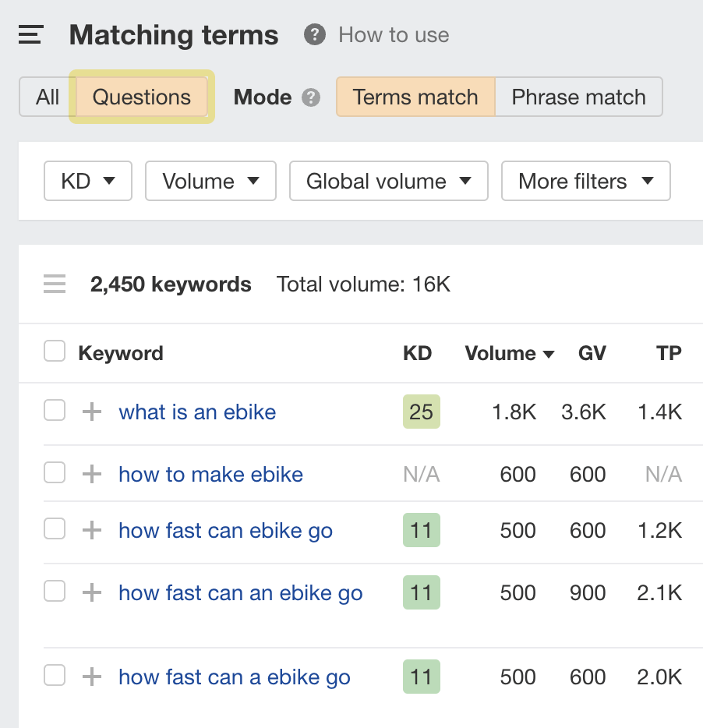Select the Questions tab

coord(141,97)
